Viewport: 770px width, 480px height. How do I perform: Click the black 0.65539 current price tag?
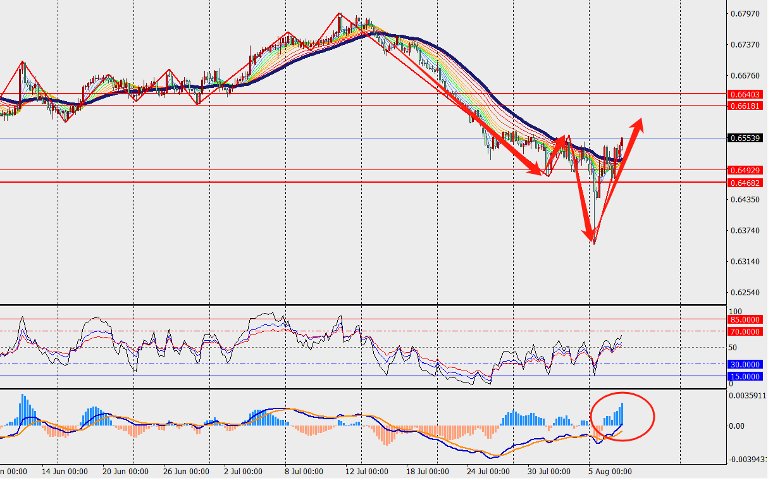745,138
